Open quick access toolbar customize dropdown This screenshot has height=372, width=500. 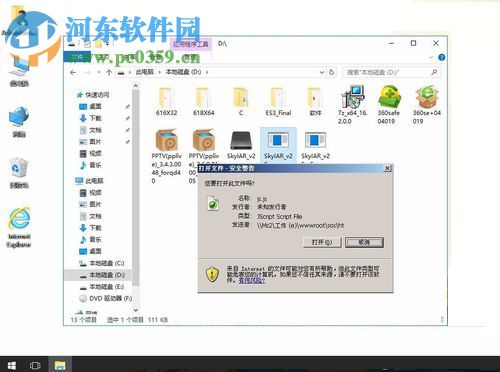click(107, 44)
